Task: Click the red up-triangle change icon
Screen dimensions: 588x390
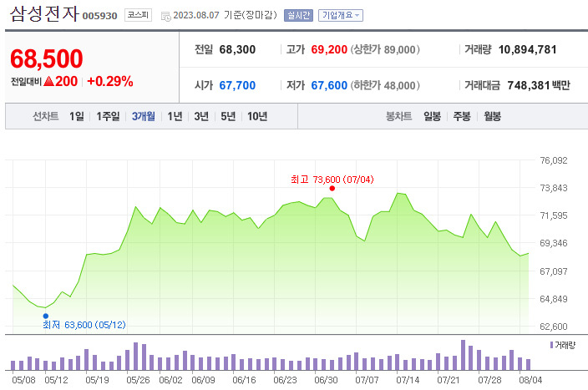Action: point(49,81)
